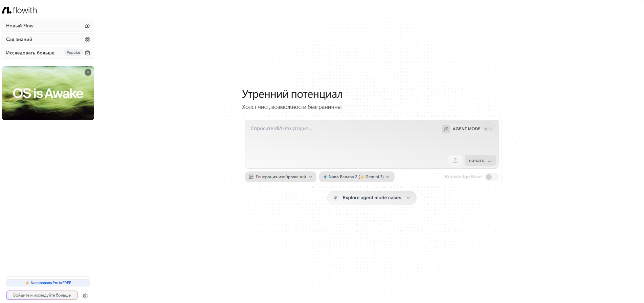This screenshot has height=303, width=644.
Task: Click the Gemini sparkle icon
Action: tap(325, 177)
